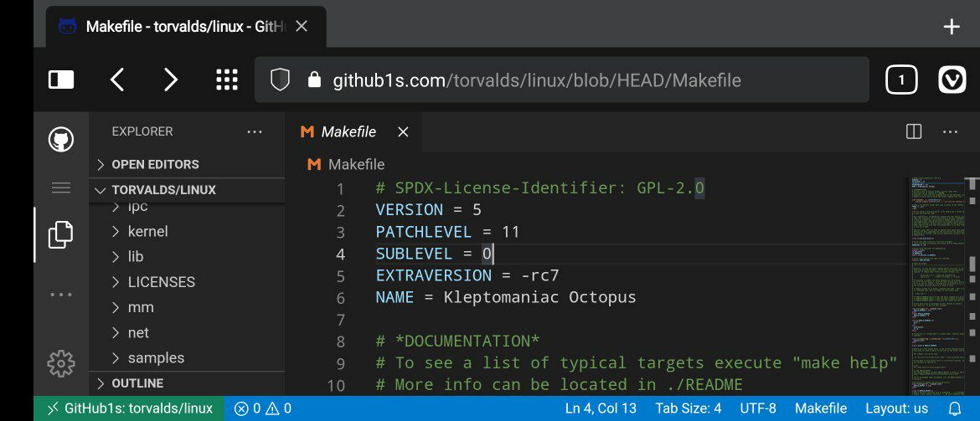This screenshot has width=980, height=421.
Task: Expand the LICENSES folder
Action: (187, 282)
